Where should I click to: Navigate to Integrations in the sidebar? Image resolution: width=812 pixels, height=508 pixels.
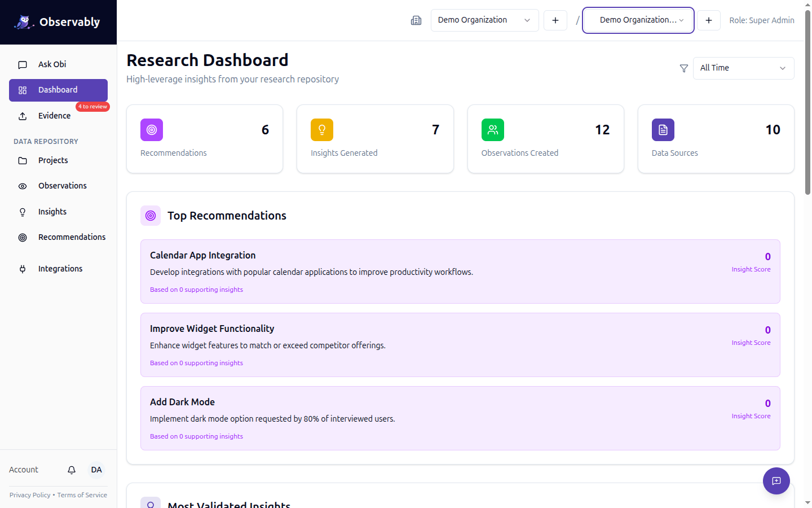[60, 269]
